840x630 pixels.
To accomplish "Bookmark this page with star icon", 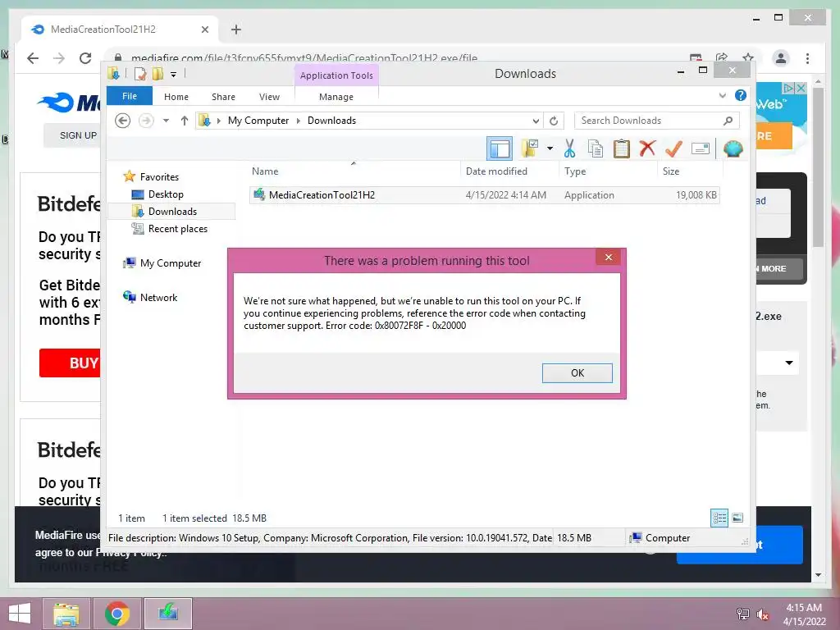I will pyautogui.click(x=748, y=57).
